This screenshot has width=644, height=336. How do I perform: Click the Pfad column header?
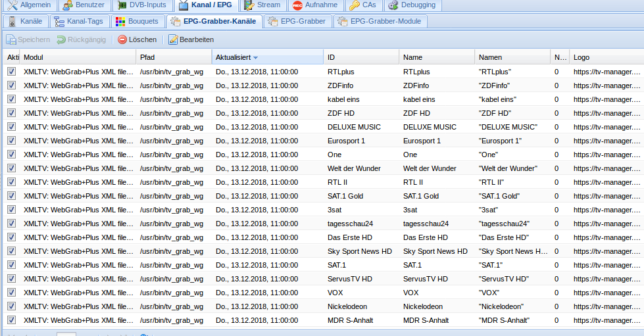pyautogui.click(x=174, y=57)
